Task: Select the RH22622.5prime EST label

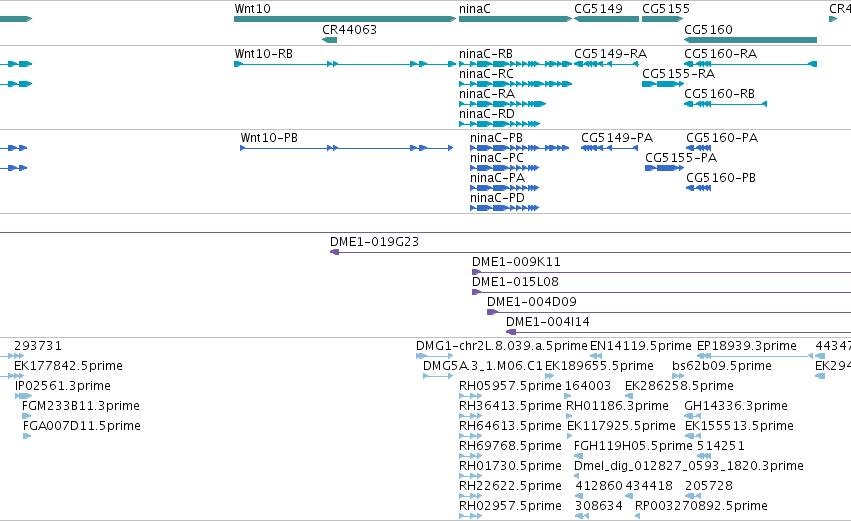Action: tap(510, 487)
